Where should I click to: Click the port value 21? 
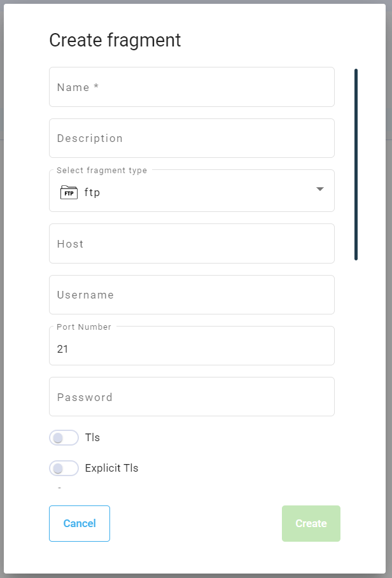point(62,349)
